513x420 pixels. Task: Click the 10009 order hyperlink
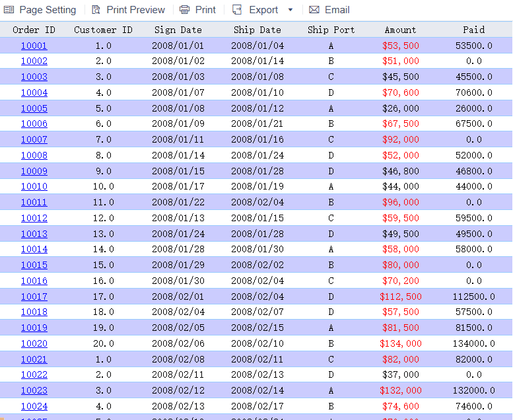point(34,171)
